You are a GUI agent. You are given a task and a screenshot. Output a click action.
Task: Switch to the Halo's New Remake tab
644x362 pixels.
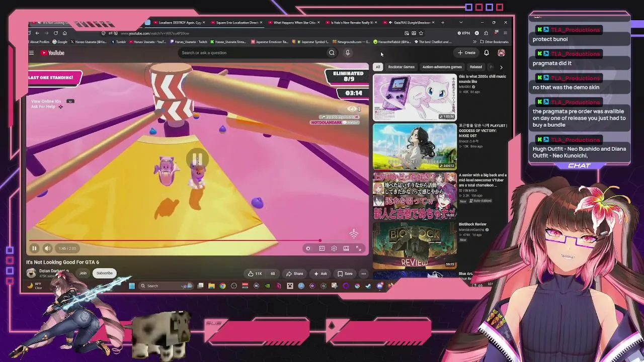tap(350, 23)
